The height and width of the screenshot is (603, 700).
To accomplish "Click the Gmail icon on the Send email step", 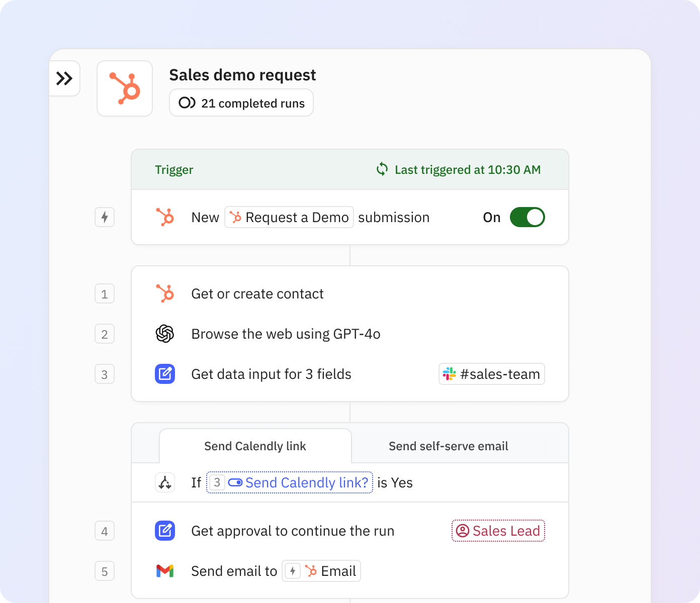I will point(165,571).
